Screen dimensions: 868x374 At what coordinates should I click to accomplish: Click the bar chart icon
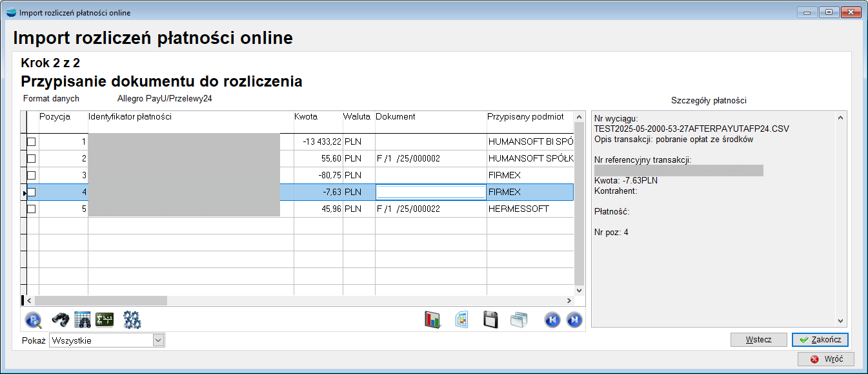pyautogui.click(x=432, y=320)
